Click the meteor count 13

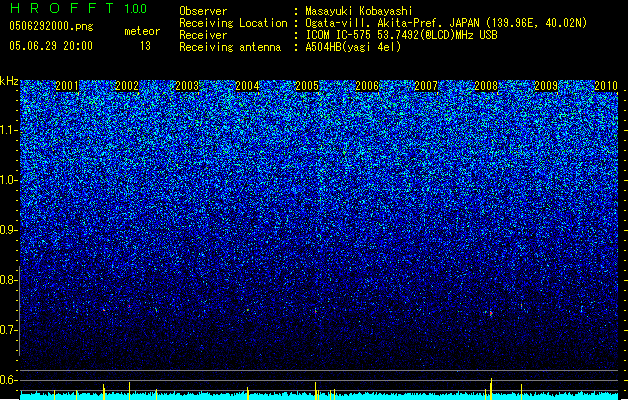pos(145,46)
